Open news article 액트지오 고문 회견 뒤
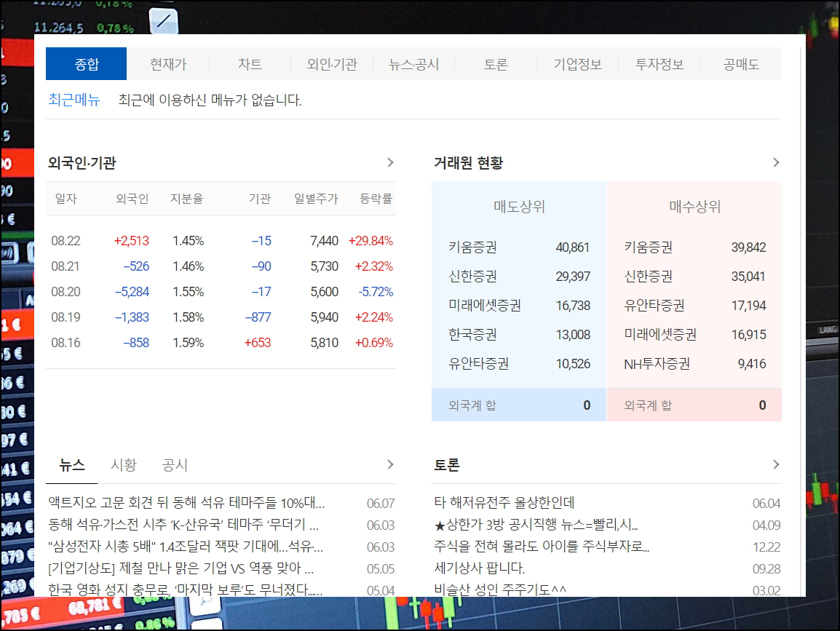Viewport: 840px width, 631px height. click(x=186, y=502)
